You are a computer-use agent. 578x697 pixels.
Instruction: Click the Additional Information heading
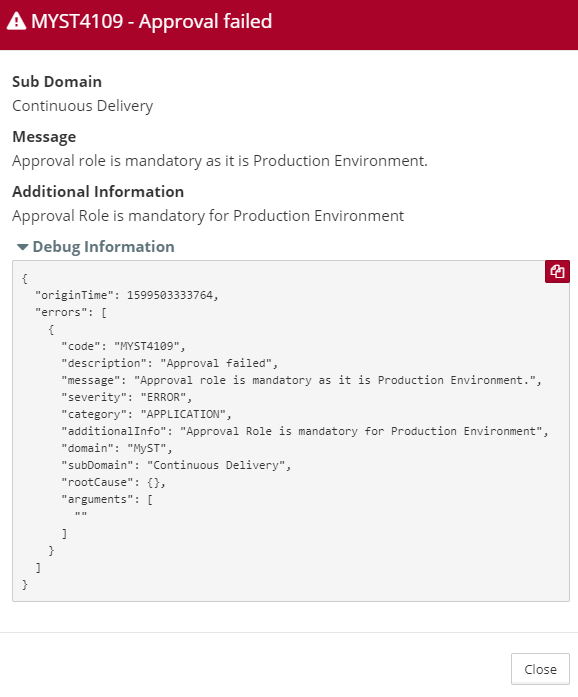point(98,192)
